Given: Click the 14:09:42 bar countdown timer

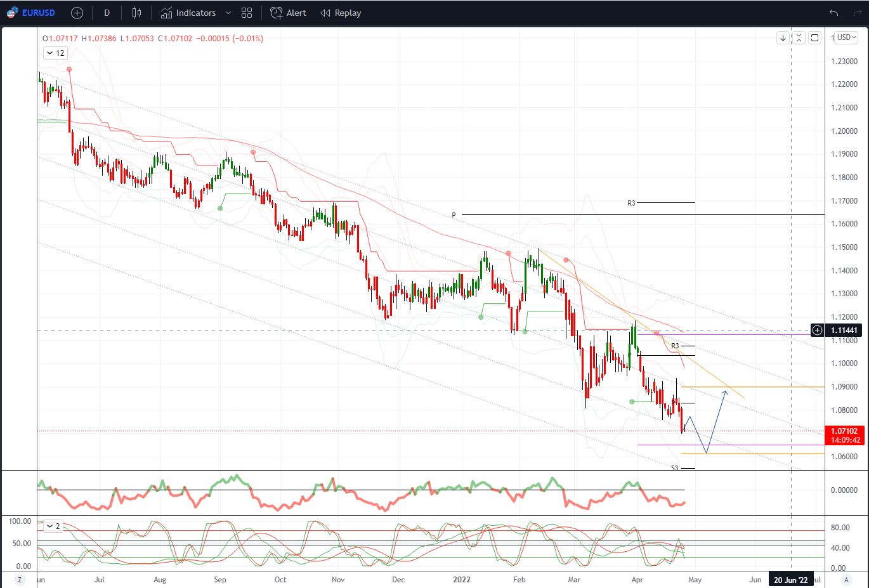Looking at the screenshot, I should point(844,440).
